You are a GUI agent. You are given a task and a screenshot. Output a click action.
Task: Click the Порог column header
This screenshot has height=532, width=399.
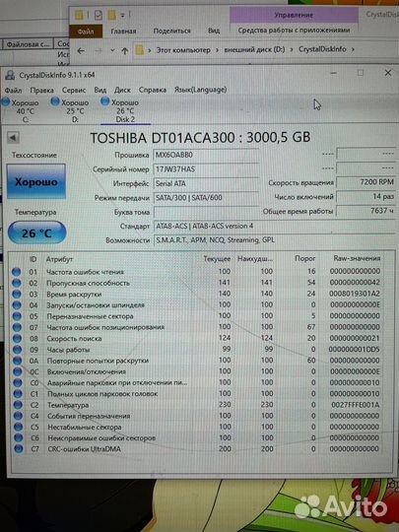[304, 259]
